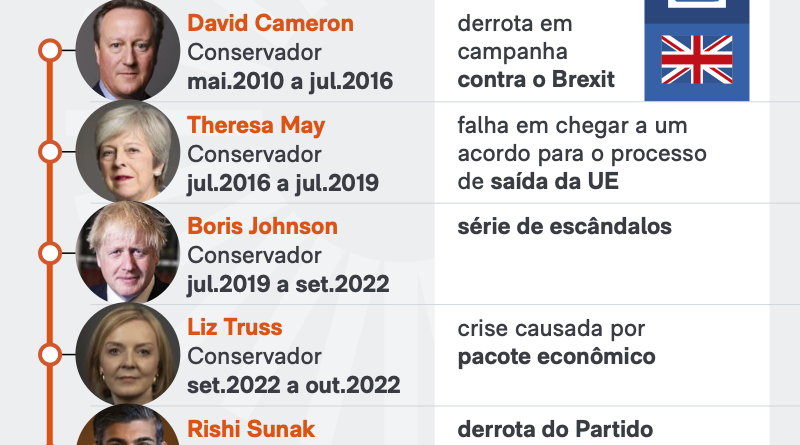Click Liz Truss's portrait photo
800x445 pixels.
[128, 354]
